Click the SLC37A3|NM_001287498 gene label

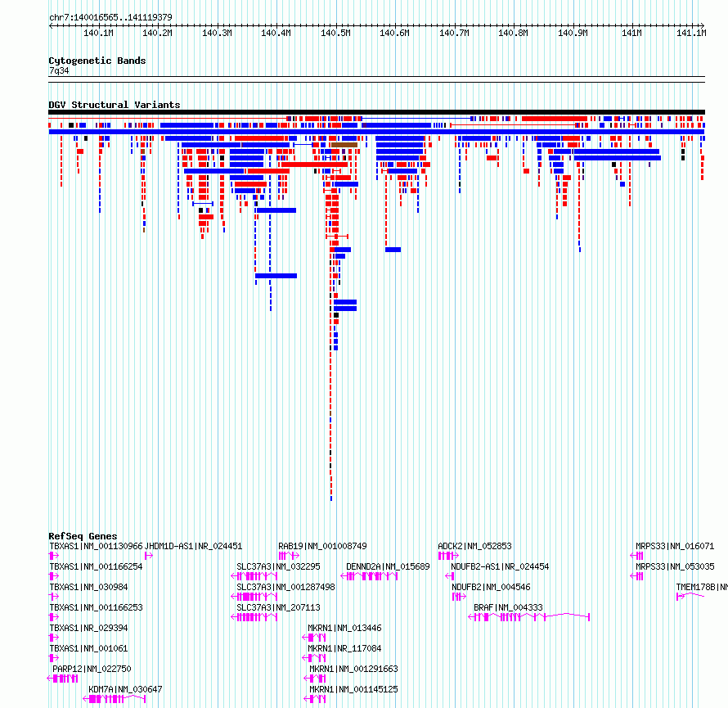285,587
